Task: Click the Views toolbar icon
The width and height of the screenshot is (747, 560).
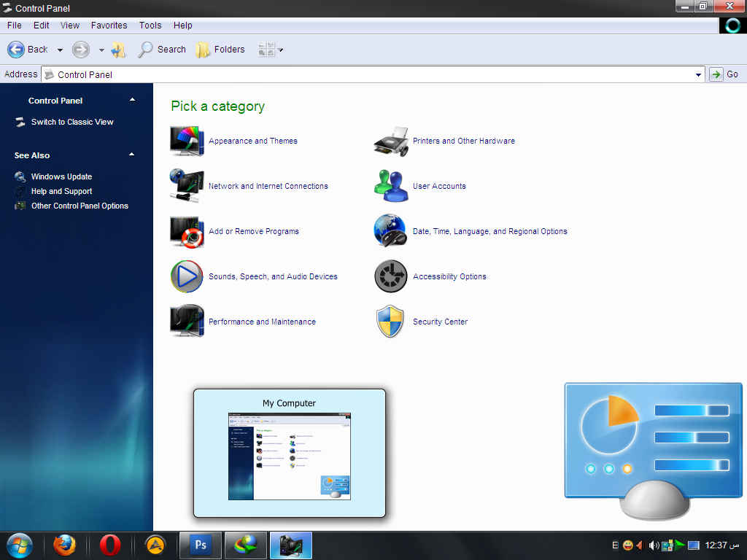Action: click(x=266, y=50)
